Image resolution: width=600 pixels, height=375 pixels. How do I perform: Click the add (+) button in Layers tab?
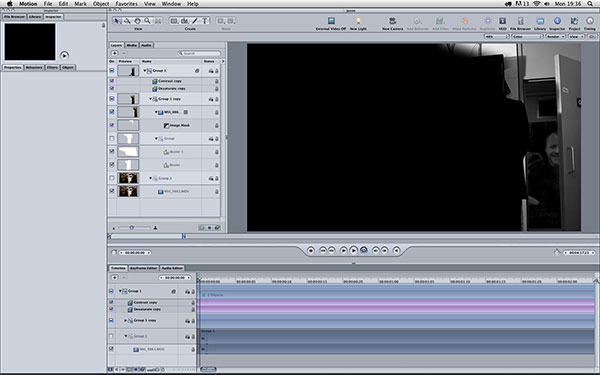pyautogui.click(x=114, y=53)
